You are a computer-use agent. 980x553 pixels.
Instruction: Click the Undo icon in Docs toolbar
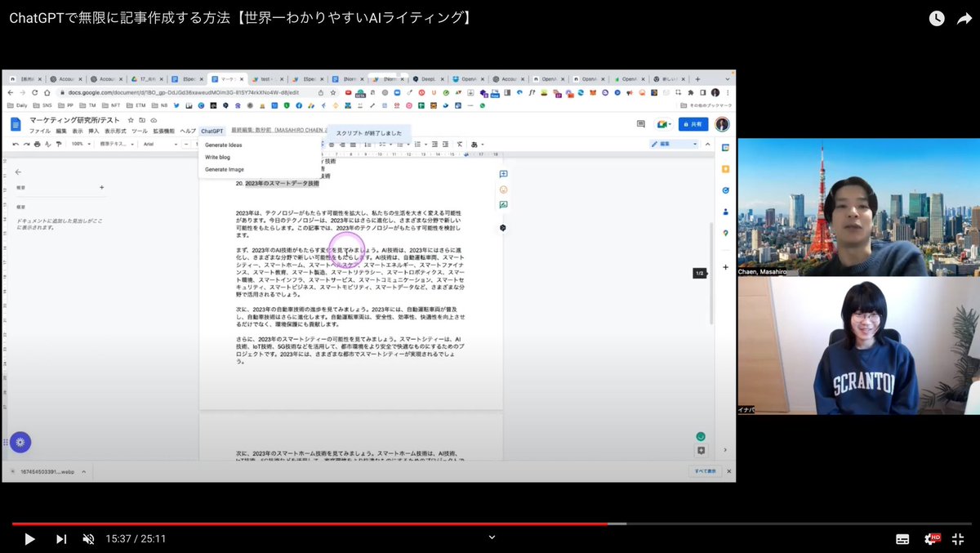pyautogui.click(x=16, y=144)
